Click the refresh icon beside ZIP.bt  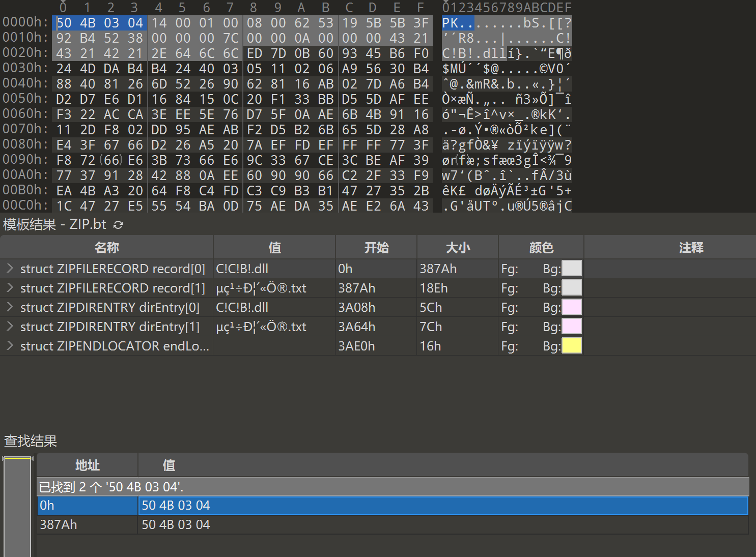pyautogui.click(x=118, y=225)
